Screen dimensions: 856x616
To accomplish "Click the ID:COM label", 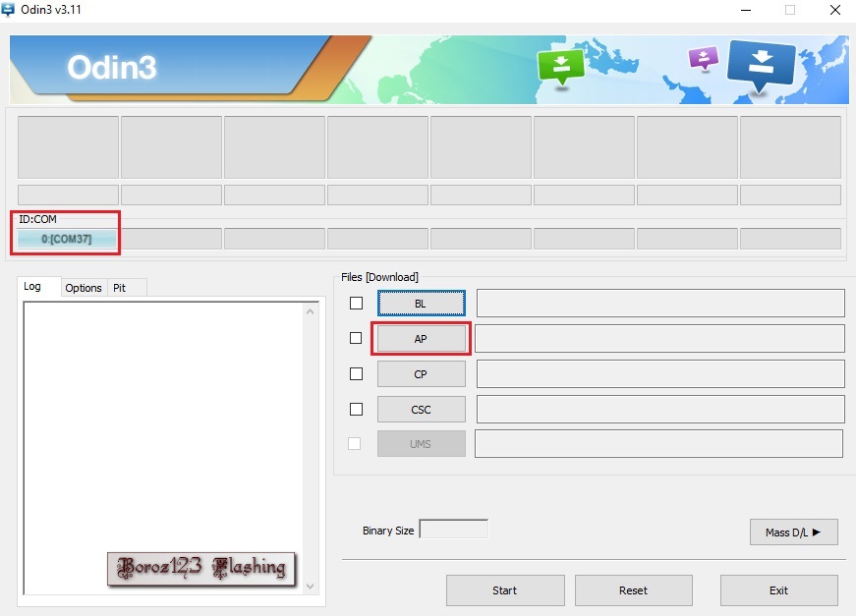I will [37, 219].
